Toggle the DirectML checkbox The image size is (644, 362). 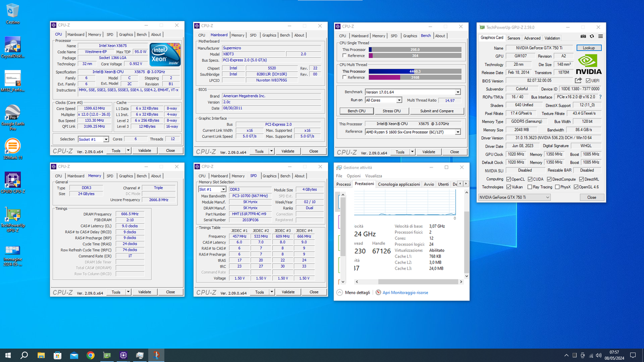coord(582,179)
